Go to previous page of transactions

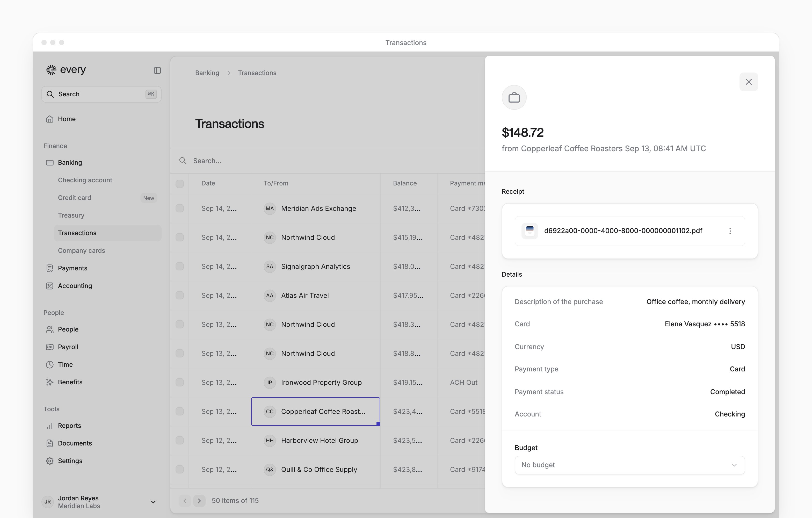tap(185, 501)
